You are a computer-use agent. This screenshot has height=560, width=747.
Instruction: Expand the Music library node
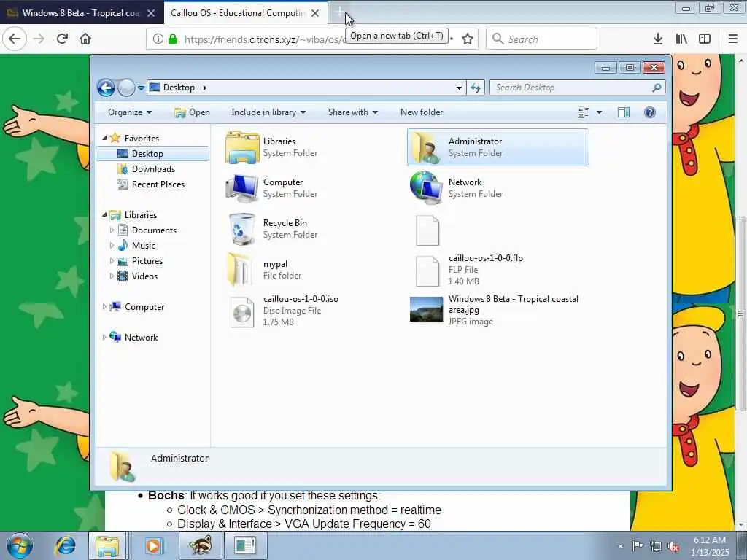tap(112, 245)
